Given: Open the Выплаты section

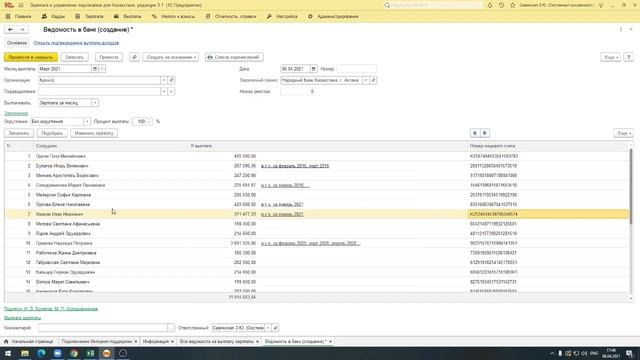Looking at the screenshot, I should point(127,16).
